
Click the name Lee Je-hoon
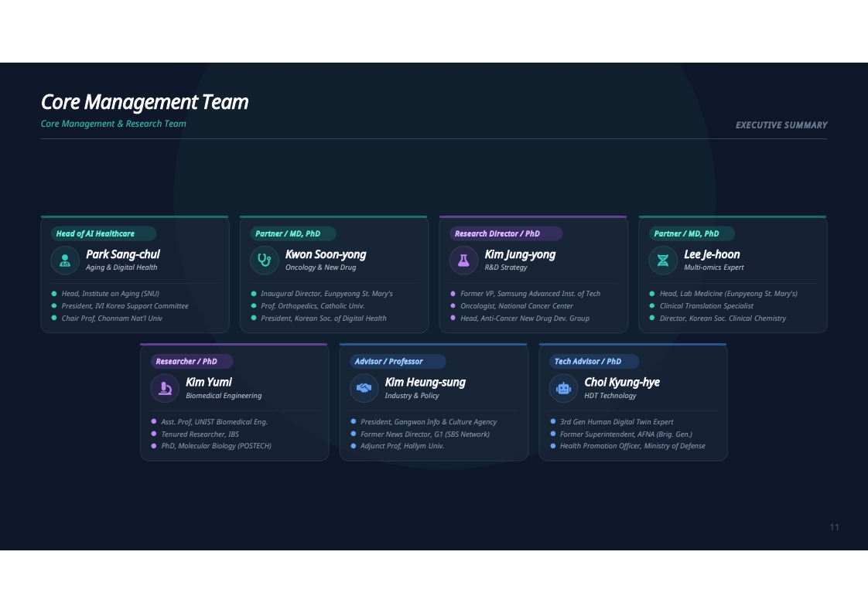pos(711,254)
